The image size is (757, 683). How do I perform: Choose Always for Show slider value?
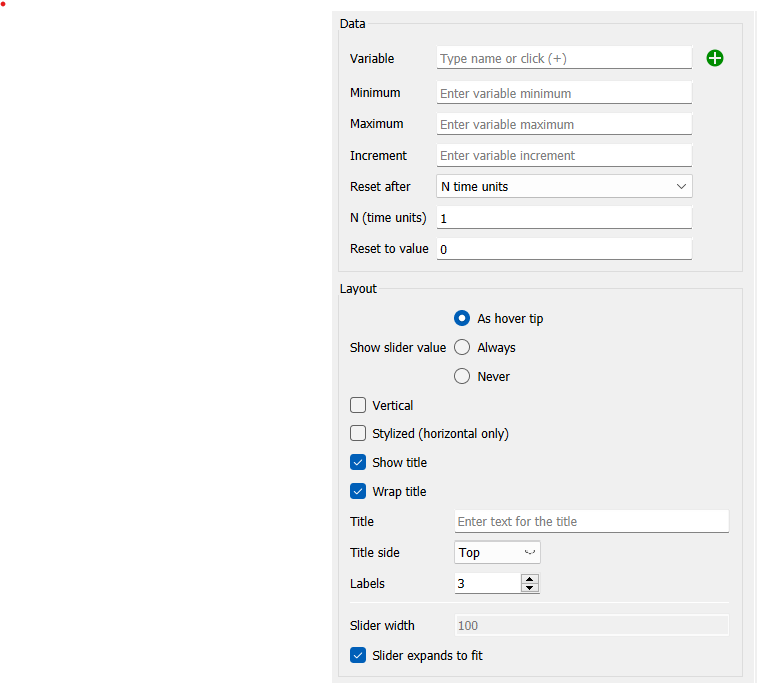[x=462, y=347]
